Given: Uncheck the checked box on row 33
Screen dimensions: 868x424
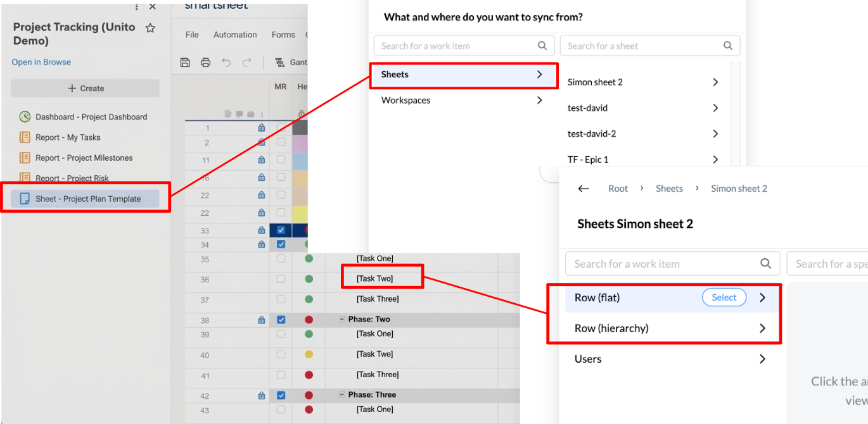Looking at the screenshot, I should tap(280, 230).
